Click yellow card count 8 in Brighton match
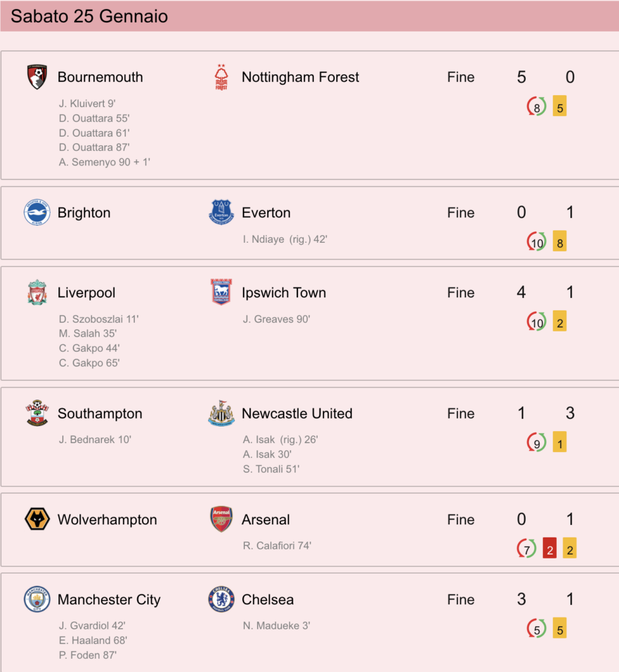 559,241
